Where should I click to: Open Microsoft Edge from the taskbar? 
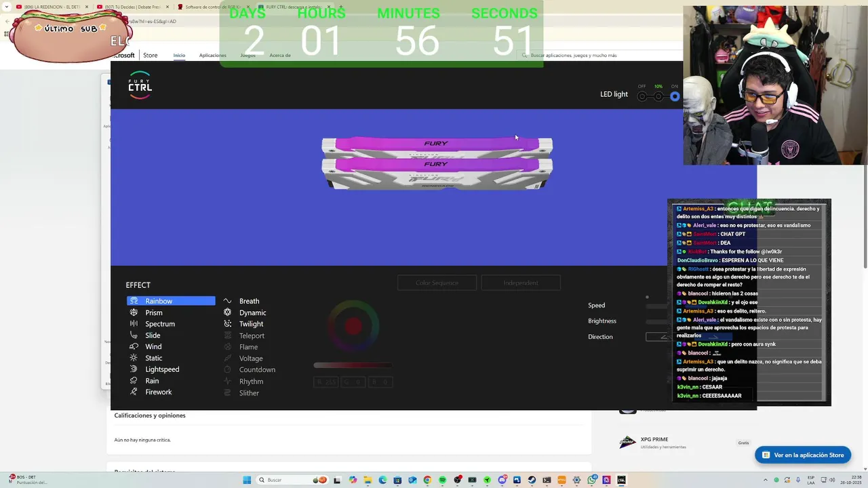383,480
